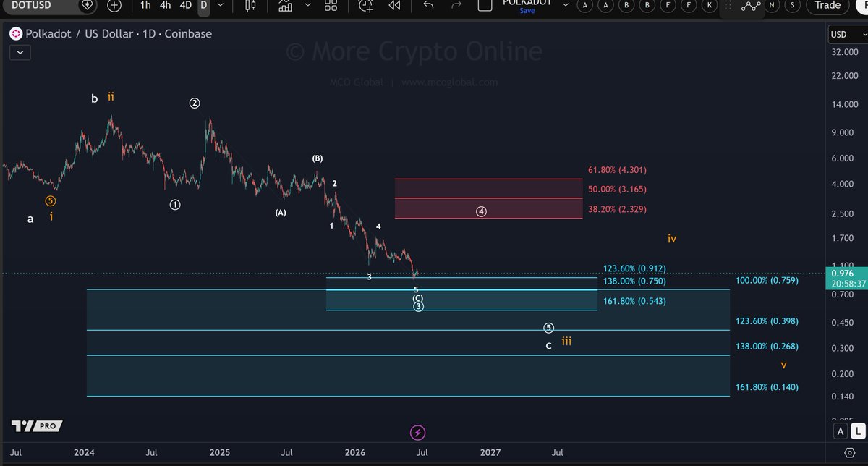This screenshot has height=466, width=868.
Task: Open the candlestick chart style menu
Action: pos(250,5)
